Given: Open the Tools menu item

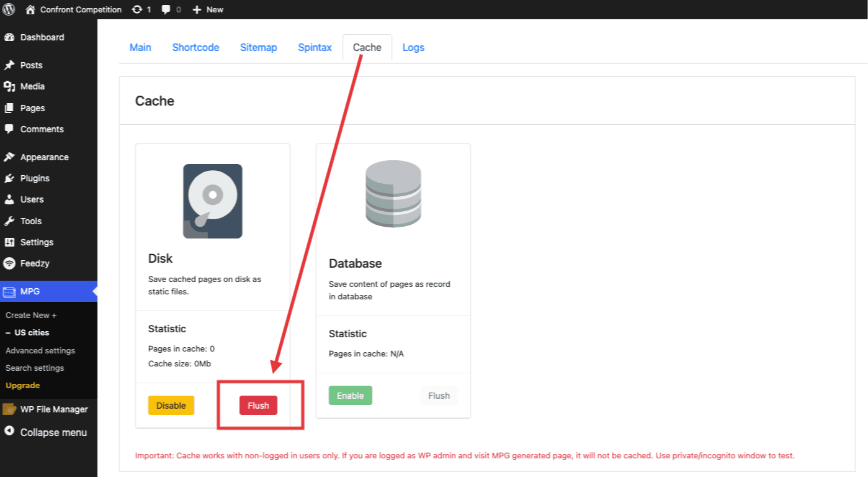Looking at the screenshot, I should (x=30, y=221).
